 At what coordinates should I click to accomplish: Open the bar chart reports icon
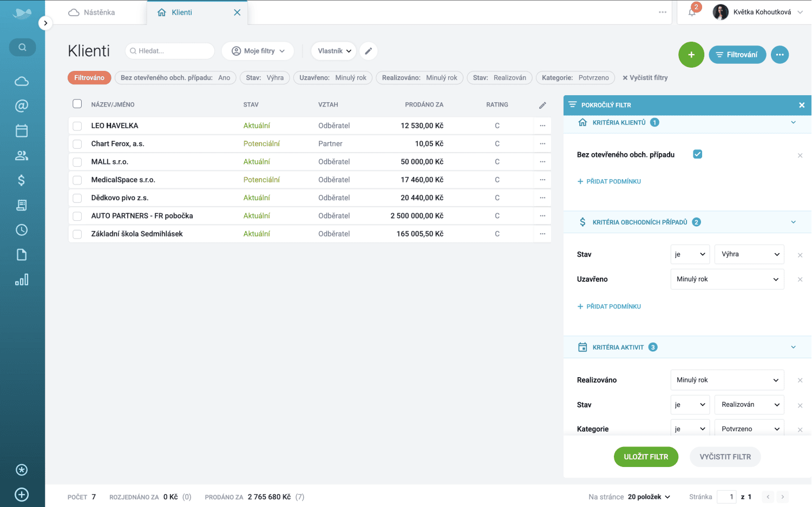[22, 280]
